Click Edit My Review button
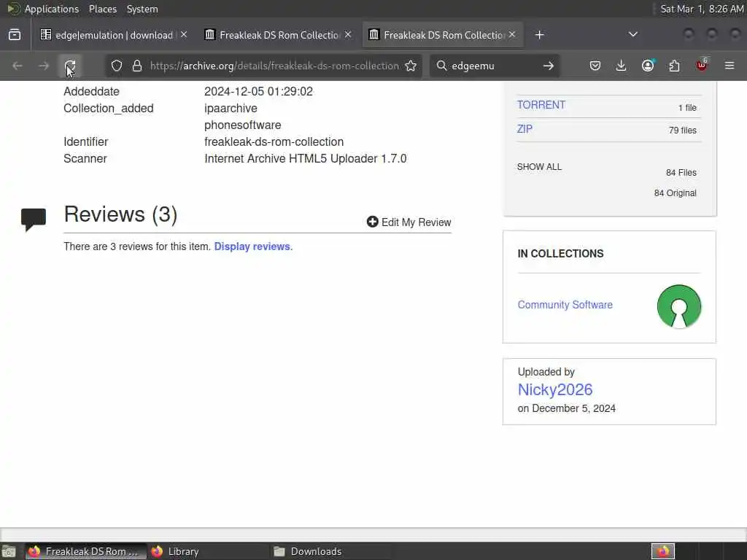 (x=409, y=222)
